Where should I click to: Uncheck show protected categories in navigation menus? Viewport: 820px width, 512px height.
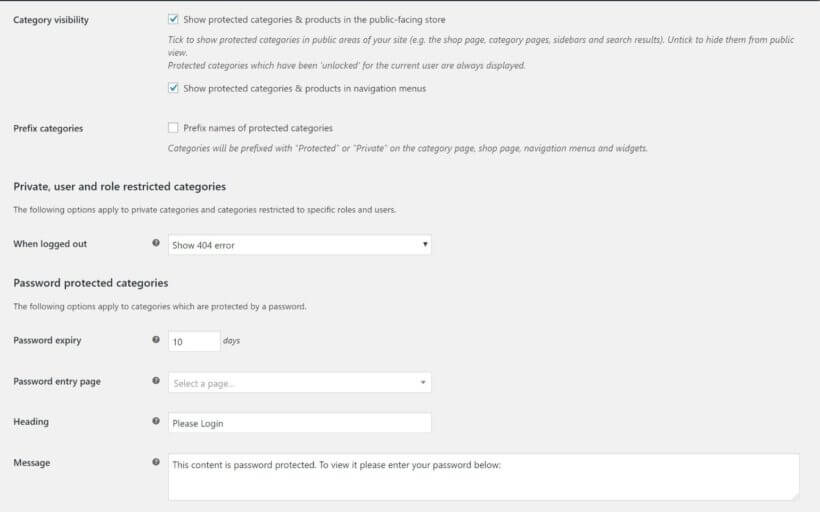tap(174, 88)
